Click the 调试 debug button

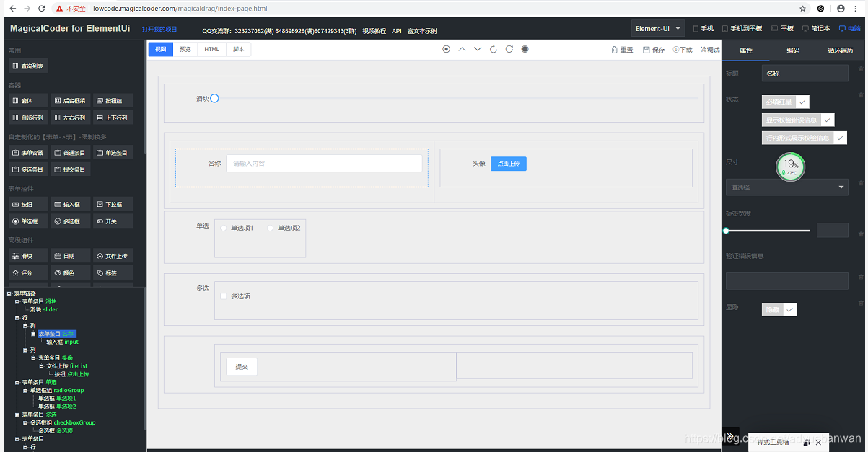coord(710,50)
